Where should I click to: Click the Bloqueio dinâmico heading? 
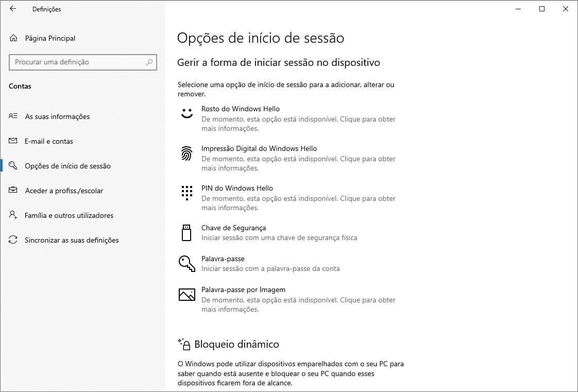236,344
